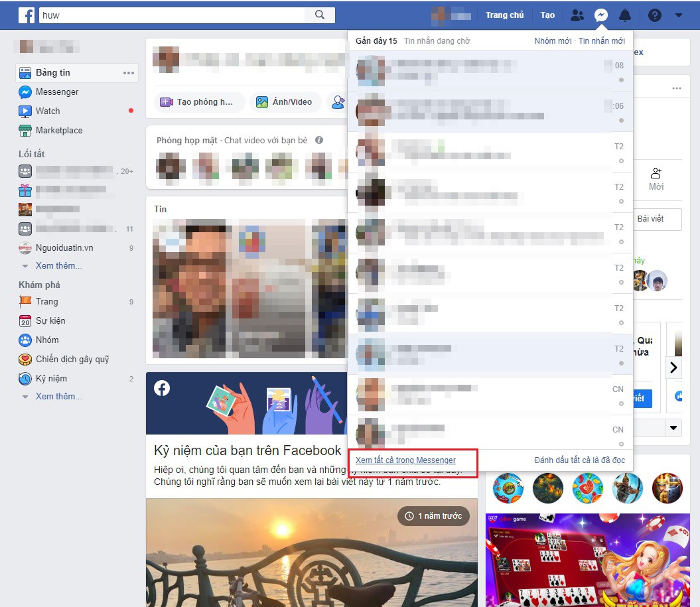Expand Xem thêm under Khám phá
Viewport: 700px width, 607px height.
(58, 396)
